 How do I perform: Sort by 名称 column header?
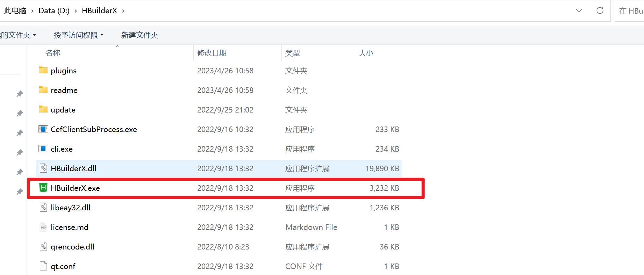(53, 53)
